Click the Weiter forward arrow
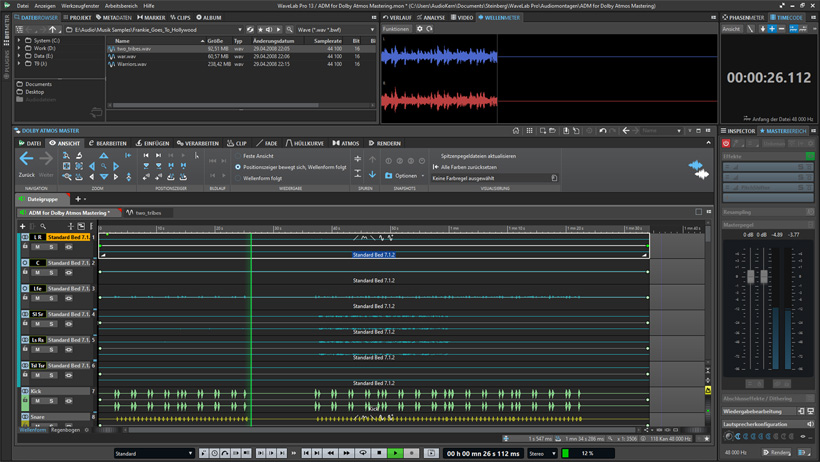Image resolution: width=820 pixels, height=462 pixels. (x=46, y=158)
